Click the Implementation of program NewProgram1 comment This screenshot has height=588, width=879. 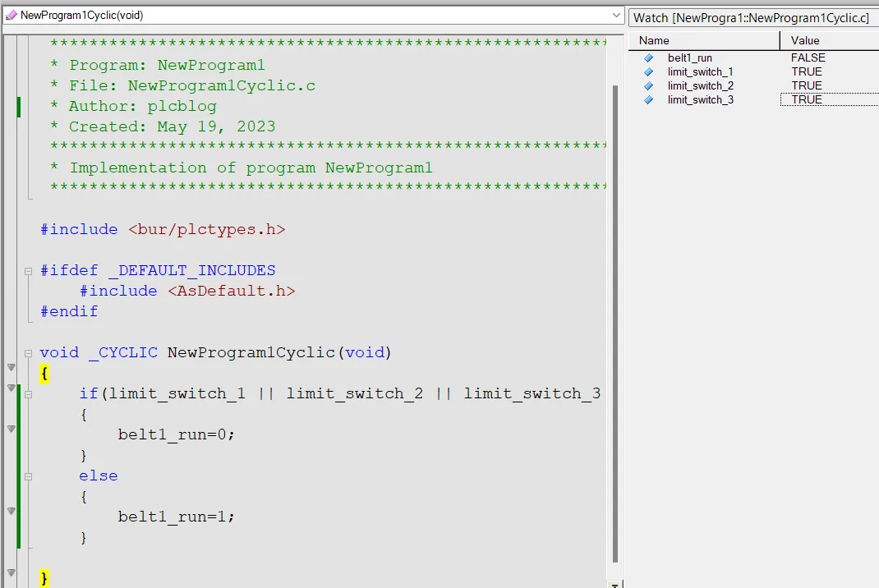(x=241, y=168)
